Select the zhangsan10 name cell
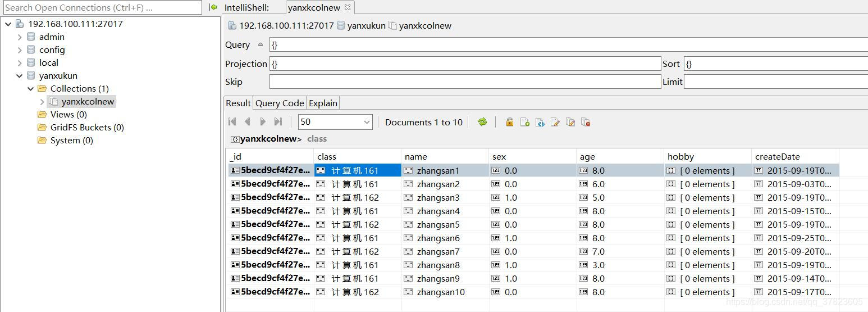This screenshot has height=312, width=868. point(445,292)
